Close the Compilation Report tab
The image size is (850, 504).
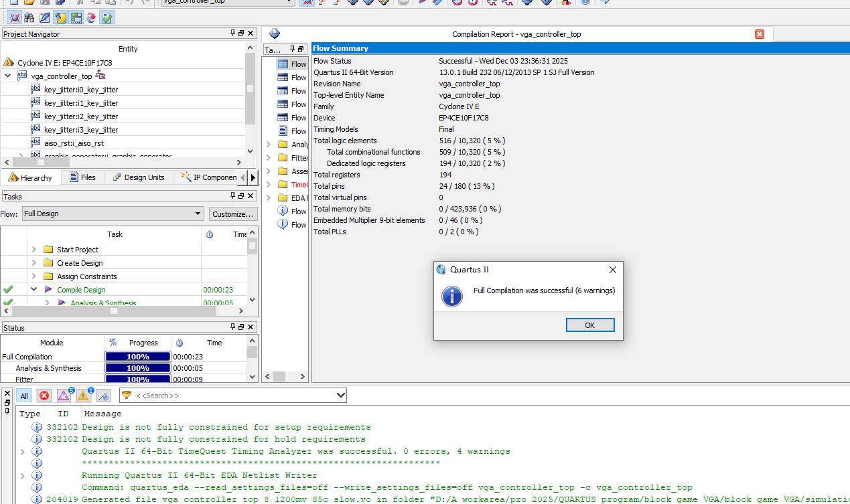coord(760,34)
